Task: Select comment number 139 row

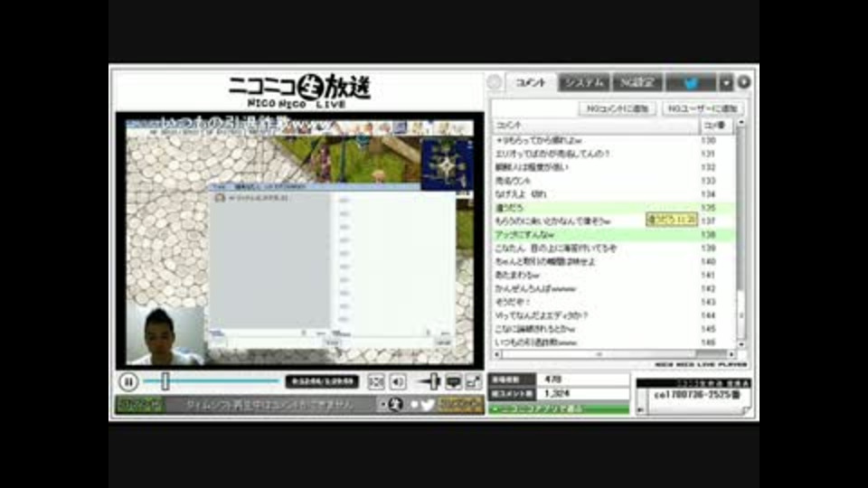Action: tap(614, 248)
